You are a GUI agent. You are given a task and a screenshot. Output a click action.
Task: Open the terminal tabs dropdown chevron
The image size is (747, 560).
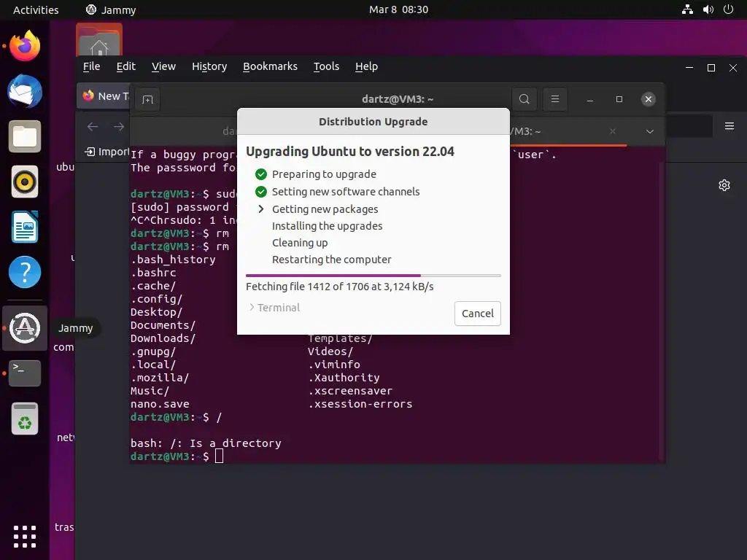pyautogui.click(x=650, y=131)
